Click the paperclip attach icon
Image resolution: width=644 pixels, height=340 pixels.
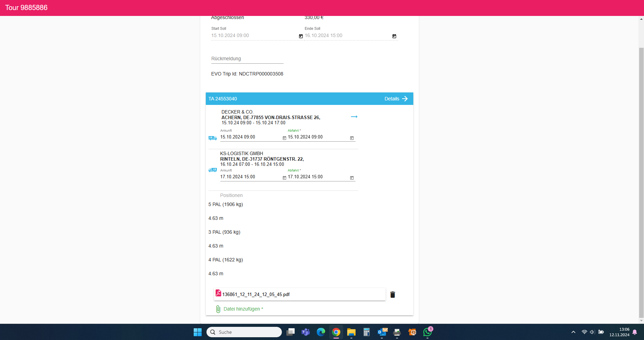218,309
